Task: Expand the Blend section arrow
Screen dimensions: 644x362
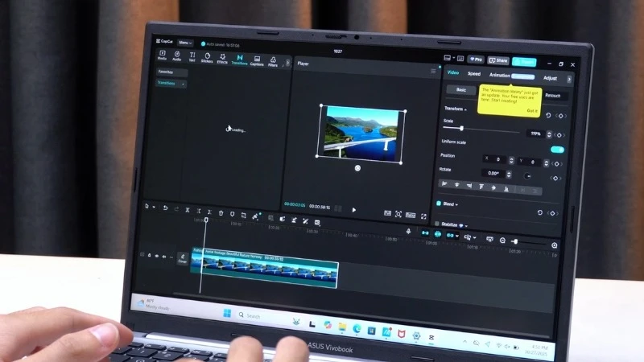Action: tap(456, 204)
